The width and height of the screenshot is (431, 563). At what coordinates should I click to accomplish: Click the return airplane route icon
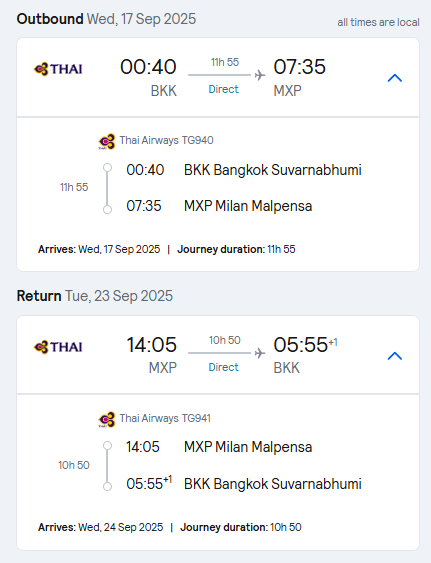tap(260, 353)
